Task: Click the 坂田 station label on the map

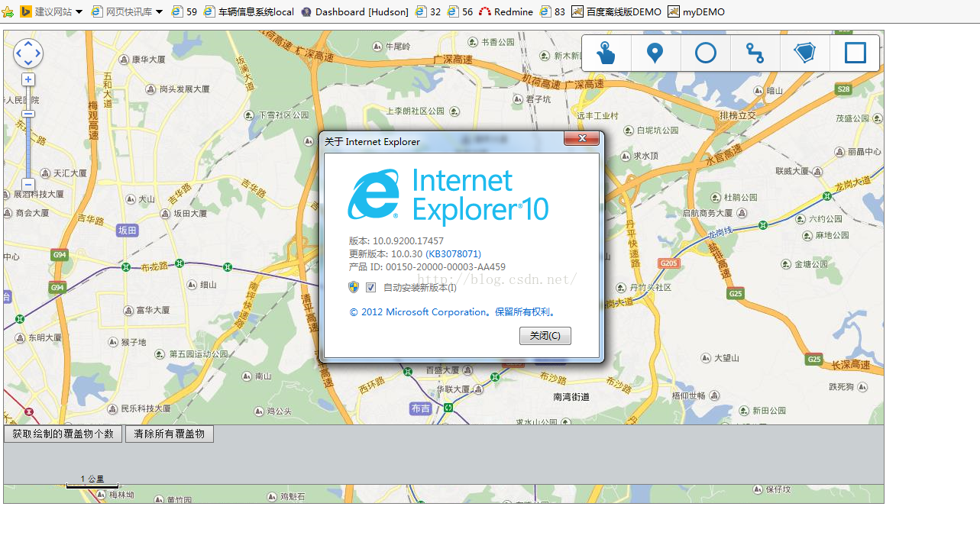Action: coord(128,231)
